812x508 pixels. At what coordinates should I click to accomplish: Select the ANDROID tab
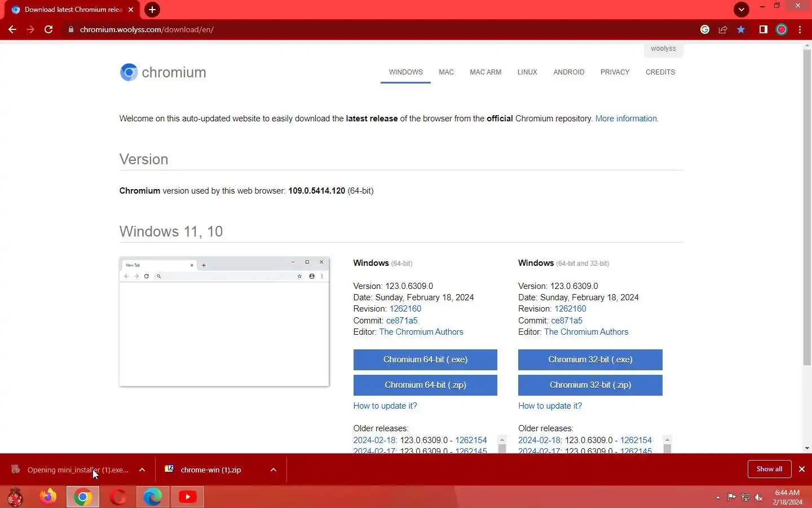(568, 72)
